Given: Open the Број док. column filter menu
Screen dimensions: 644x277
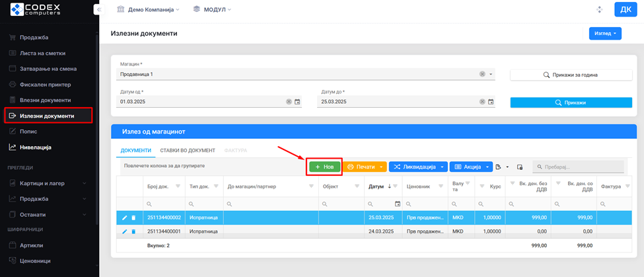Looking at the screenshot, I should 176,187.
